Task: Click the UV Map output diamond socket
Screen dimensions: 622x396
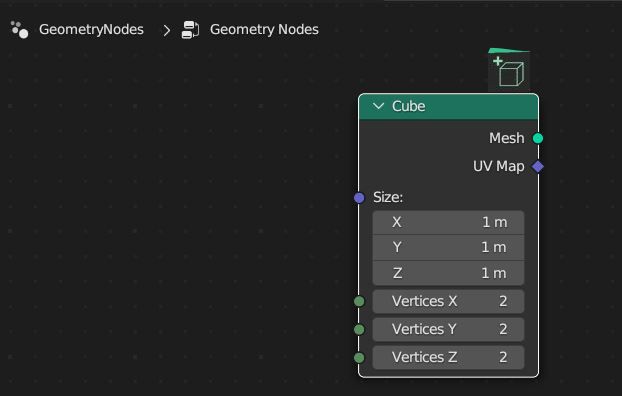Action: click(538, 167)
